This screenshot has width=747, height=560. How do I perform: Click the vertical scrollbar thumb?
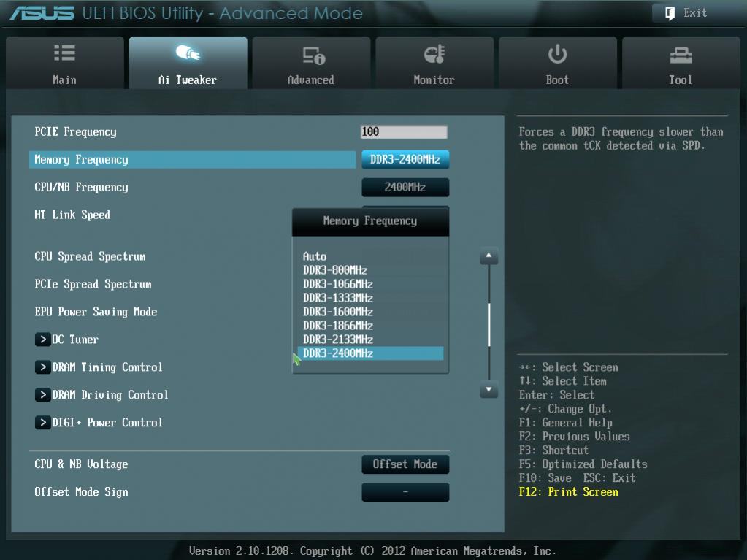489,325
